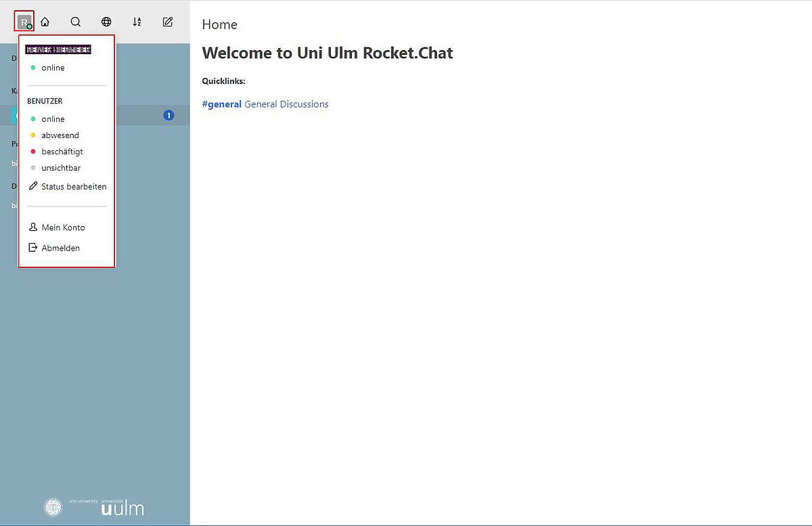
Task: Click the Welcome to Uni Ulm Rocket.Chat heading
Action: [x=328, y=53]
